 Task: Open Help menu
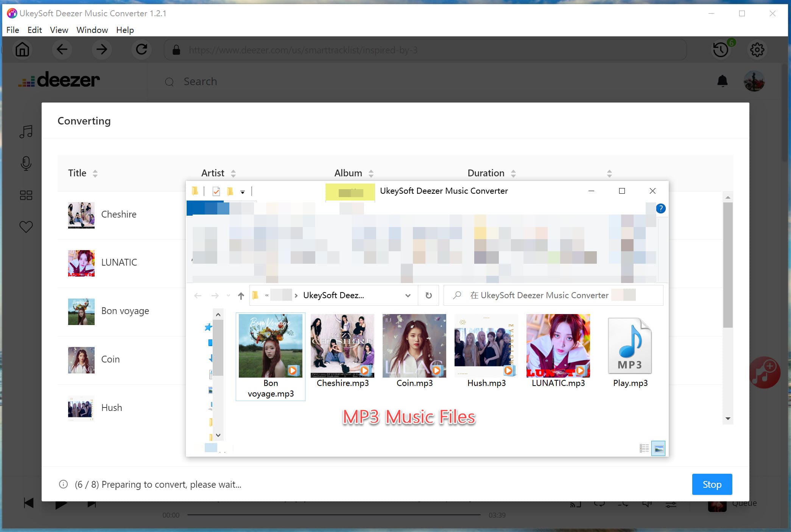pos(125,30)
